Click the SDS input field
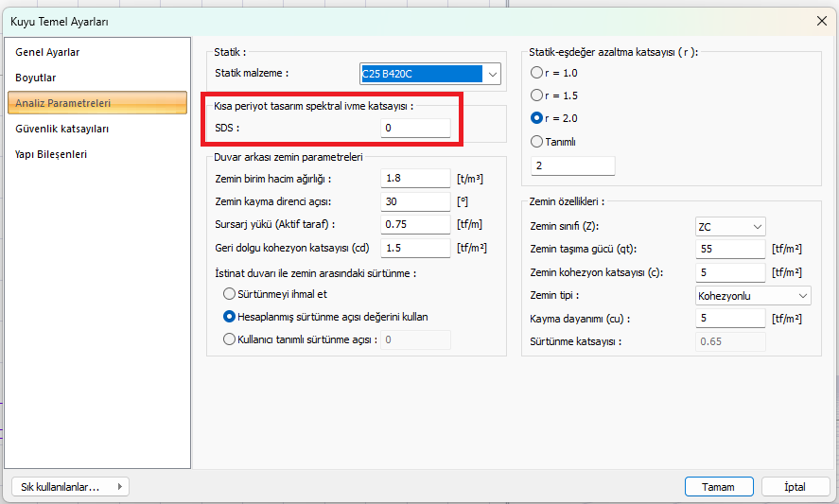The height and width of the screenshot is (504, 839). (415, 128)
